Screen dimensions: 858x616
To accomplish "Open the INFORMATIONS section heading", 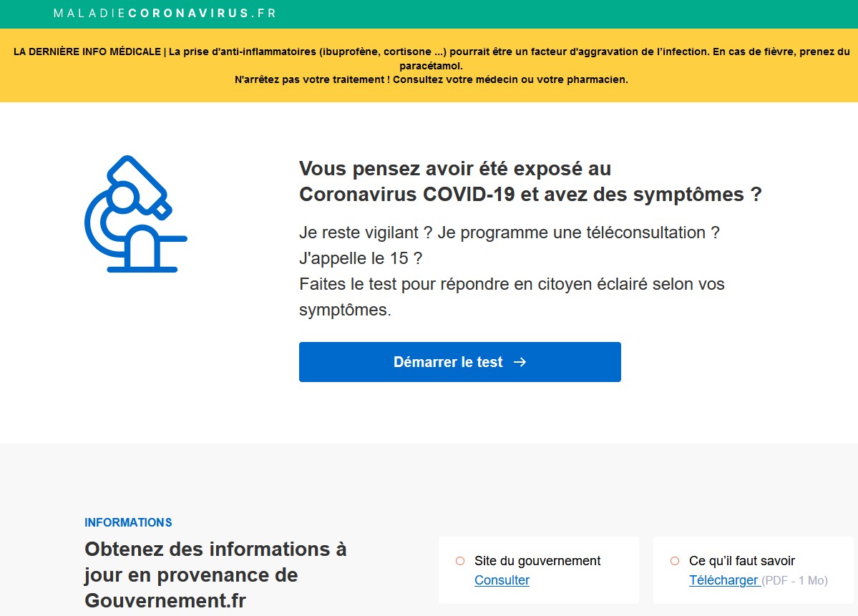I will coord(129,522).
